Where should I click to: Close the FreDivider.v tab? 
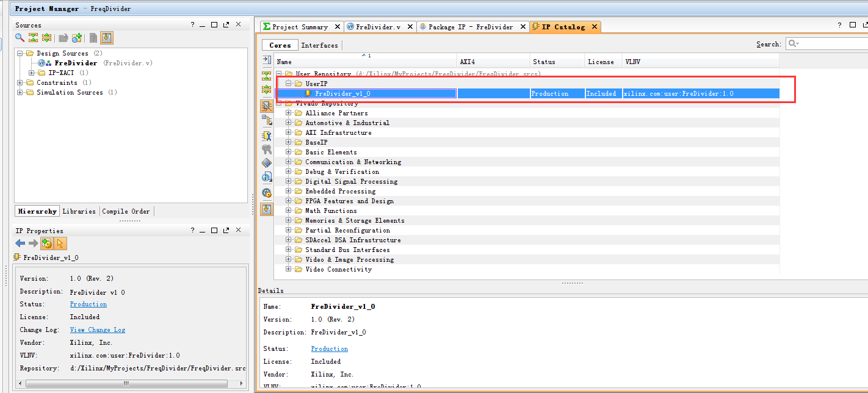point(409,27)
